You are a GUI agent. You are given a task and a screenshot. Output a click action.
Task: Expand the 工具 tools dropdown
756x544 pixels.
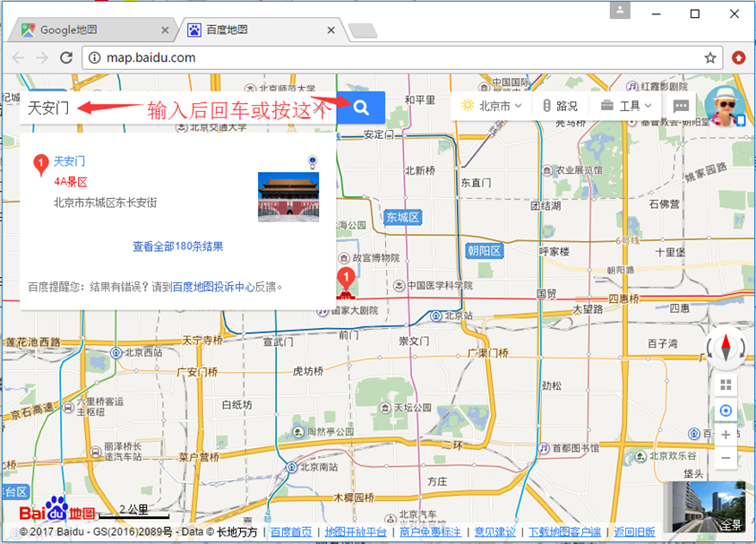click(626, 106)
